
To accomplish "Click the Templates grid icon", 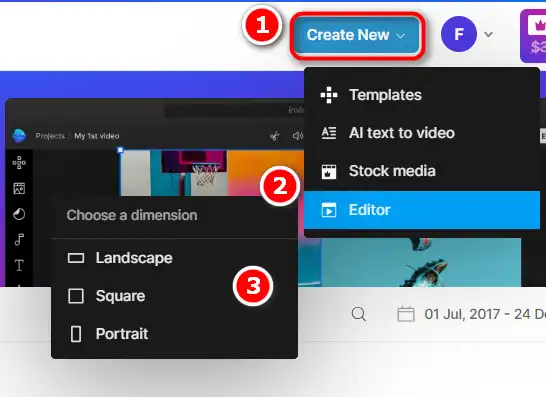I will pos(329,95).
